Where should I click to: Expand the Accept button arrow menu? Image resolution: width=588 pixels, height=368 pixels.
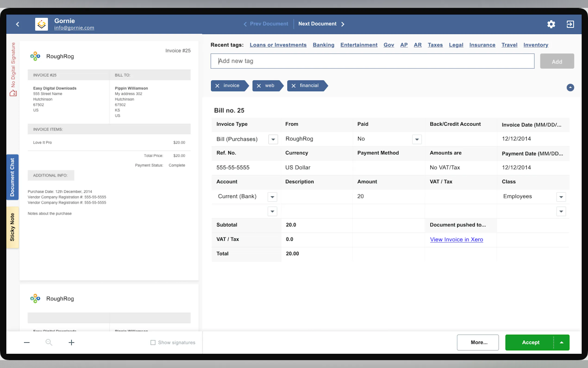(562, 343)
